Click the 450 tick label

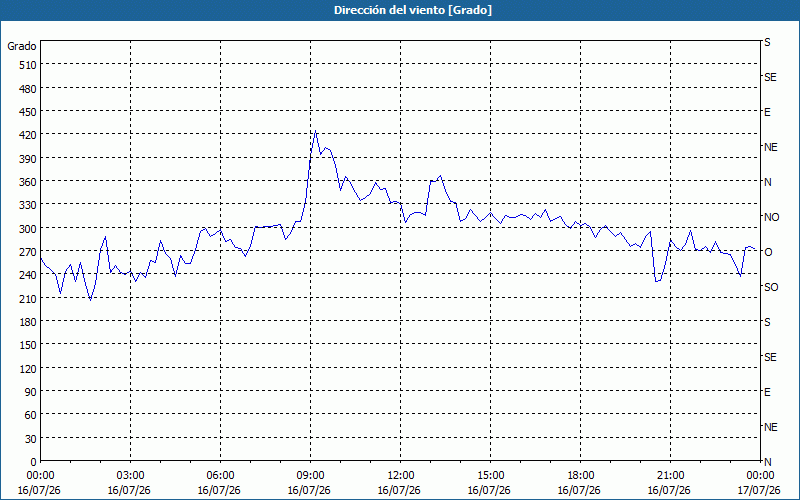[28, 112]
